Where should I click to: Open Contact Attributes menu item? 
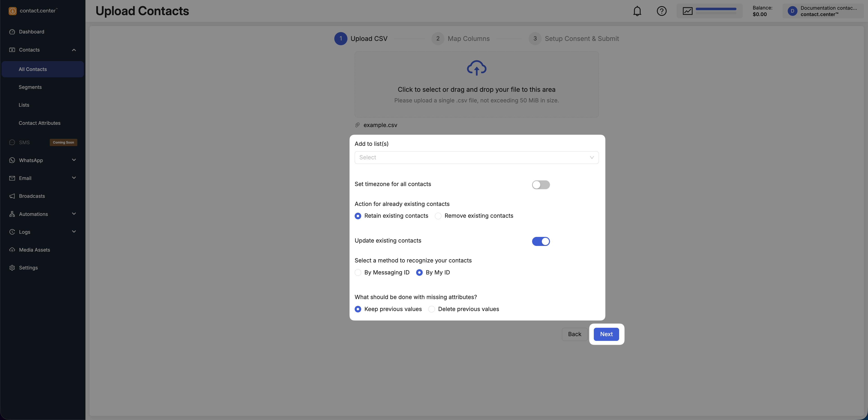tap(39, 123)
